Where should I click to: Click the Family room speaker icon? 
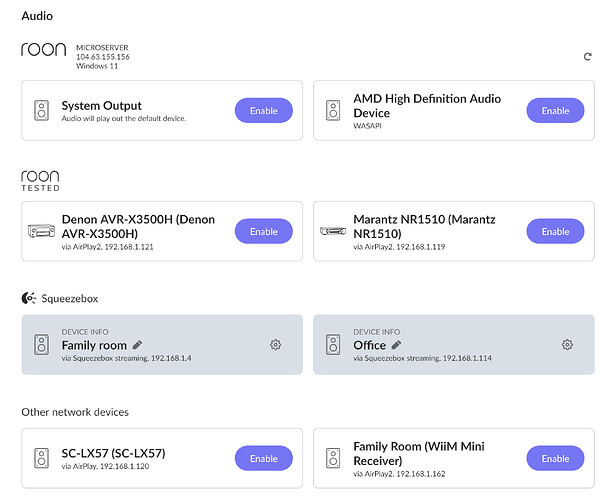pos(41,345)
